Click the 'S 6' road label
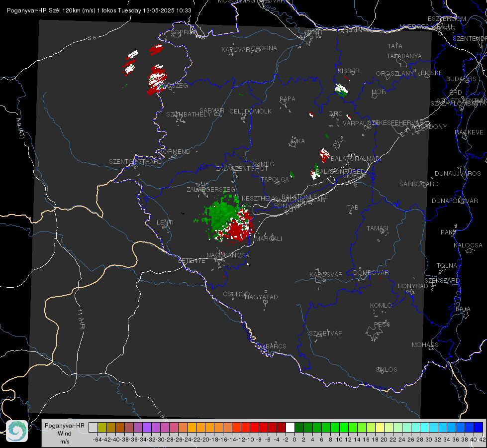The image size is (487, 448). click(92, 38)
